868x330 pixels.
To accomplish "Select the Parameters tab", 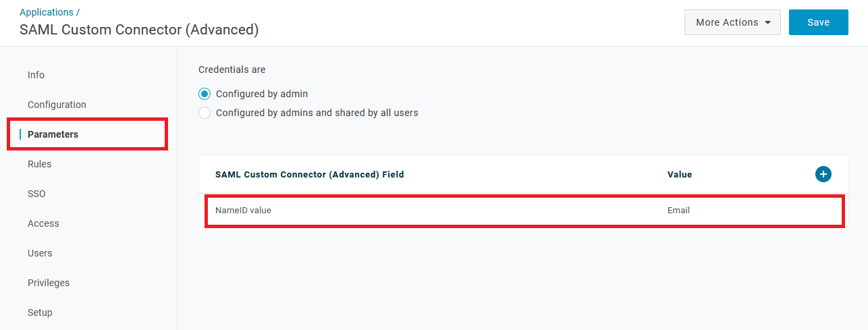I will click(x=53, y=134).
